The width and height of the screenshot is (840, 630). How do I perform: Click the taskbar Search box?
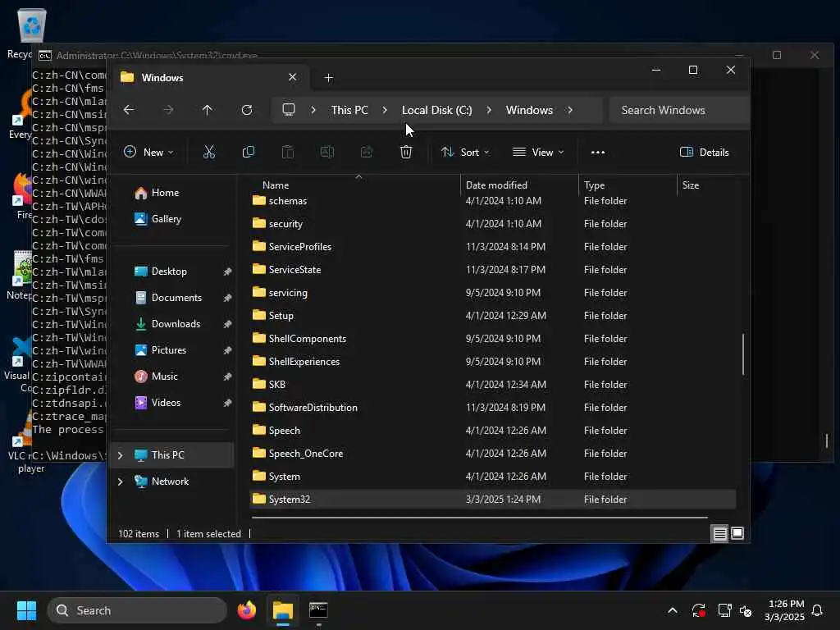tap(137, 610)
